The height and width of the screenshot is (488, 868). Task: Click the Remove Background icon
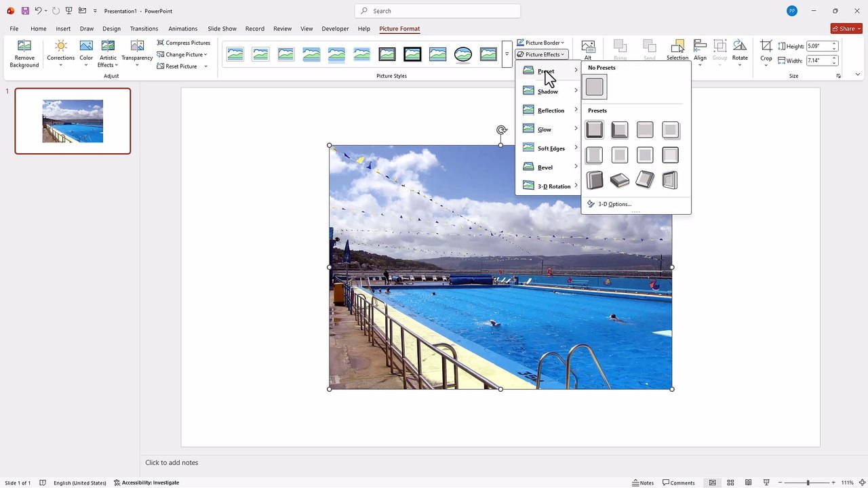tap(24, 47)
